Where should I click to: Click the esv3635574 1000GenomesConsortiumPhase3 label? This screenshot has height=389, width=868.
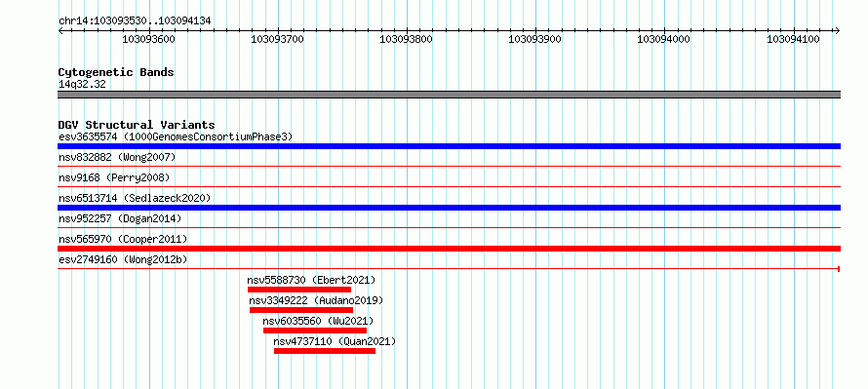click(176, 136)
